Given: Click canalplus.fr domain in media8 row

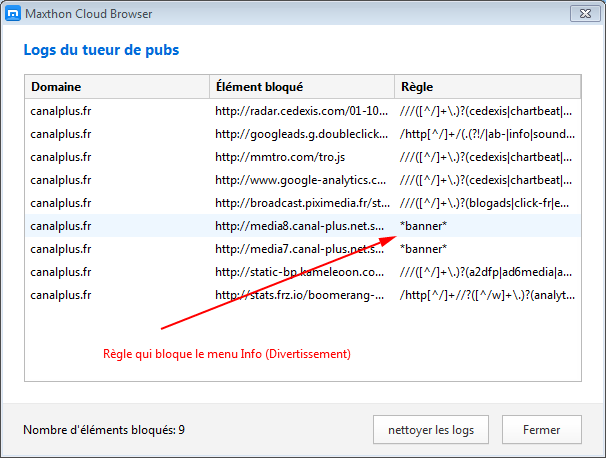Looking at the screenshot, I should 61,226.
